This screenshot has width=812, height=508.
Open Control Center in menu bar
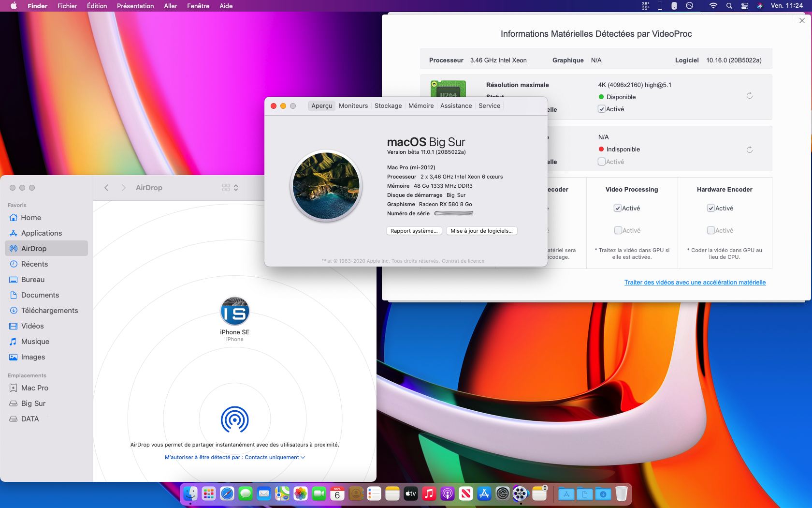[745, 6]
